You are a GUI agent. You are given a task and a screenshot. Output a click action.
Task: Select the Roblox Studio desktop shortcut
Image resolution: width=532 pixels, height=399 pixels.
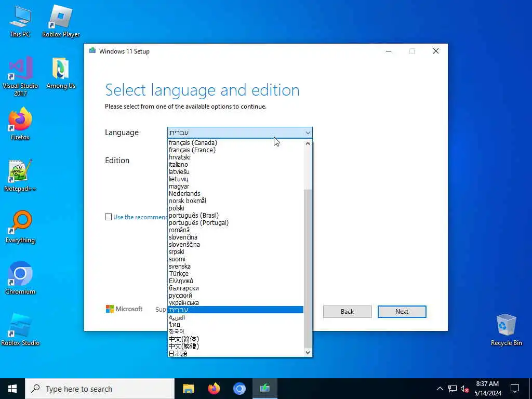(x=20, y=329)
